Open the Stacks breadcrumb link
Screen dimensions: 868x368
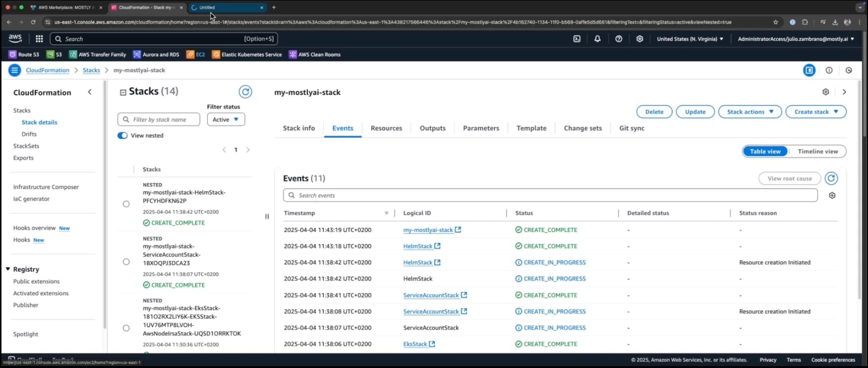91,70
